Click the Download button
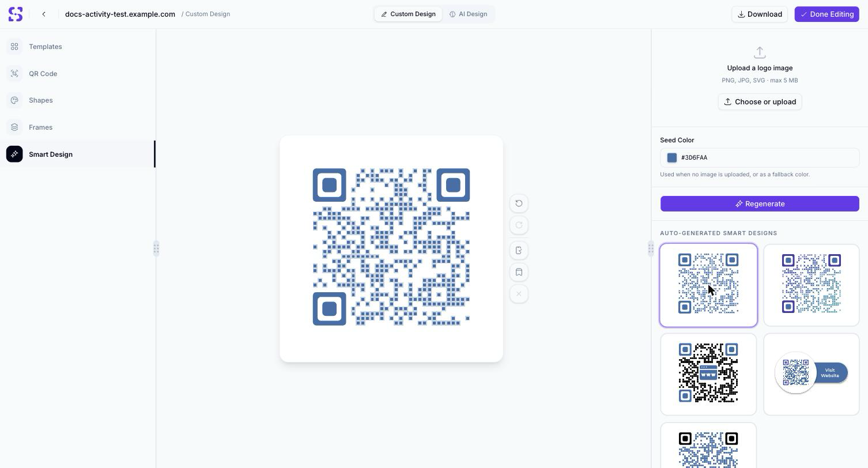 pyautogui.click(x=760, y=14)
